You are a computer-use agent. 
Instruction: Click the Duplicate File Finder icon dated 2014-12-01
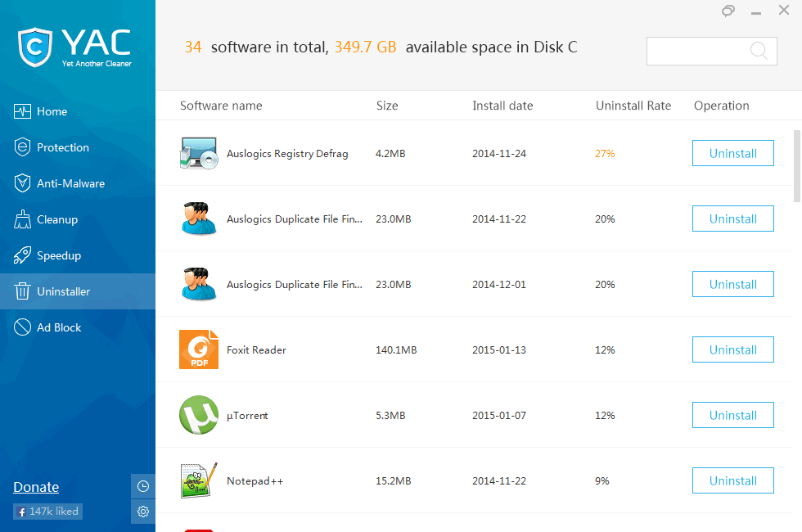point(198,284)
